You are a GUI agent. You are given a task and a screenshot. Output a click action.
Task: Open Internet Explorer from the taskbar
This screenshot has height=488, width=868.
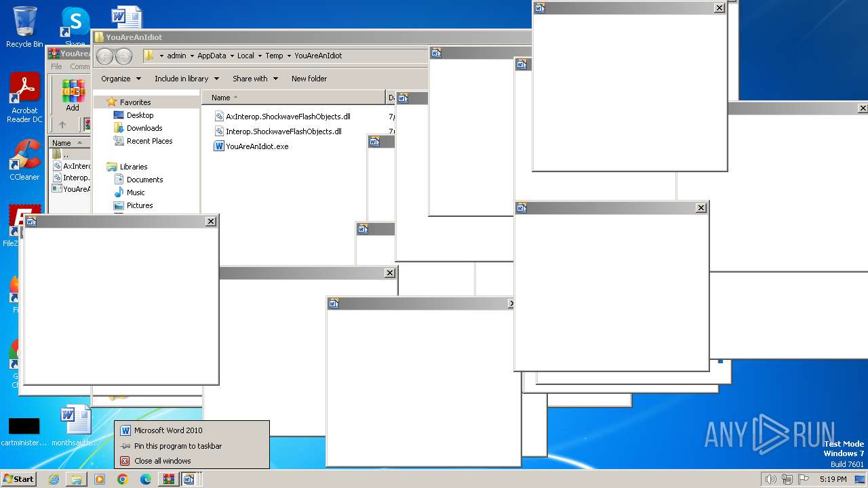[54, 479]
